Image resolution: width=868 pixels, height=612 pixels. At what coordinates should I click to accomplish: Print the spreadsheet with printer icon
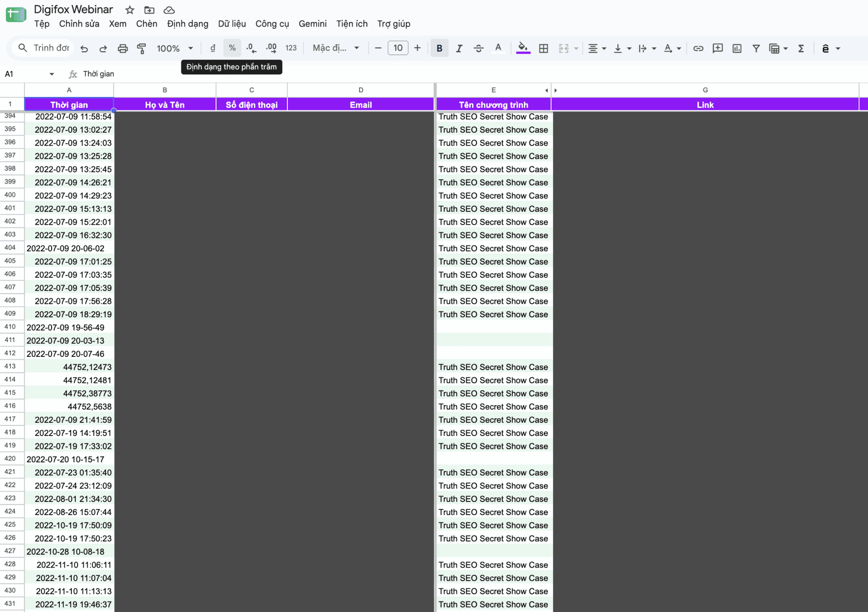(x=122, y=48)
